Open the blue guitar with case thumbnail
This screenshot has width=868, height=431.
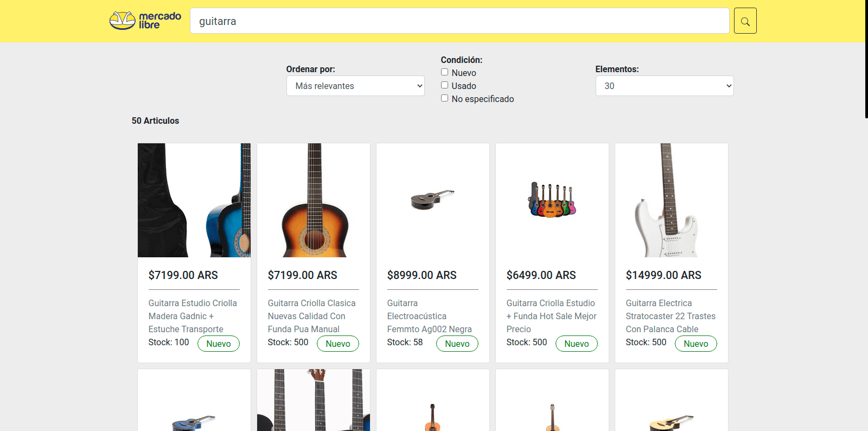(194, 200)
